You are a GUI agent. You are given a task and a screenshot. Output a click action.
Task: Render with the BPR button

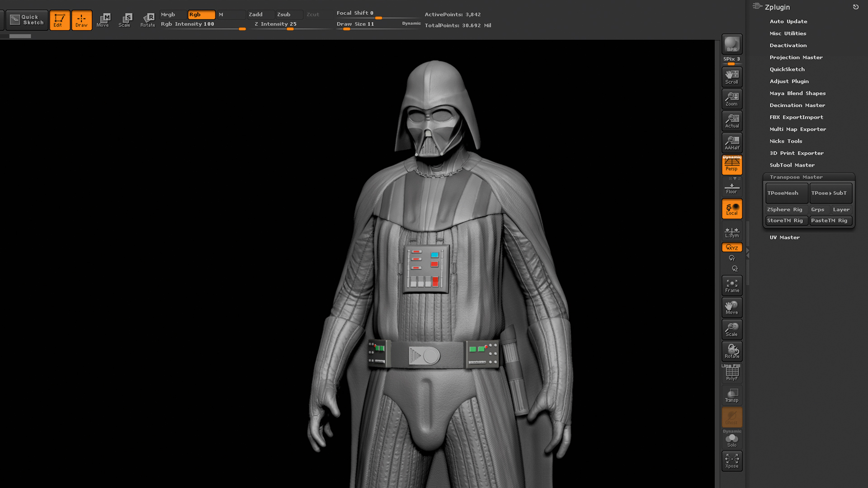(732, 44)
